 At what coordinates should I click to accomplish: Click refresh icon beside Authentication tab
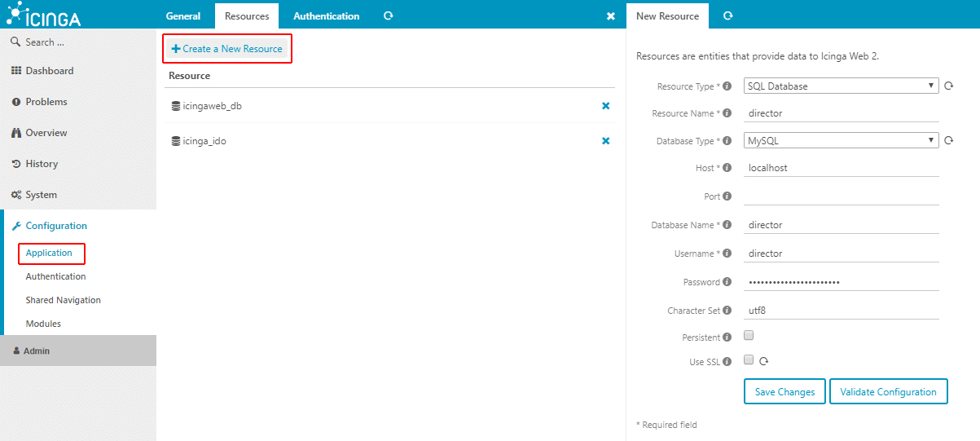click(x=389, y=15)
